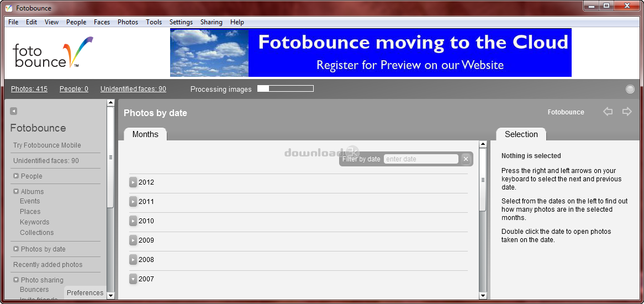Image resolution: width=644 pixels, height=304 pixels.
Task: Click the Fotobounce moving to the Cloud banner
Action: click(x=371, y=53)
